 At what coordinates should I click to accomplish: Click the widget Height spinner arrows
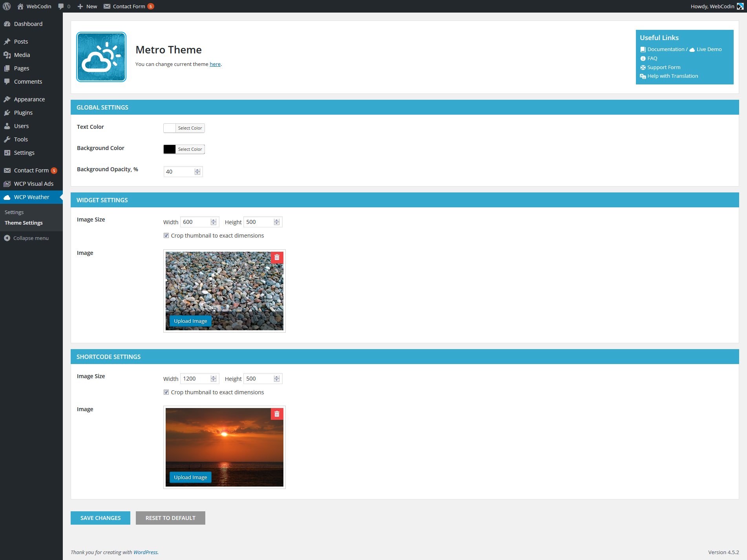[277, 222]
